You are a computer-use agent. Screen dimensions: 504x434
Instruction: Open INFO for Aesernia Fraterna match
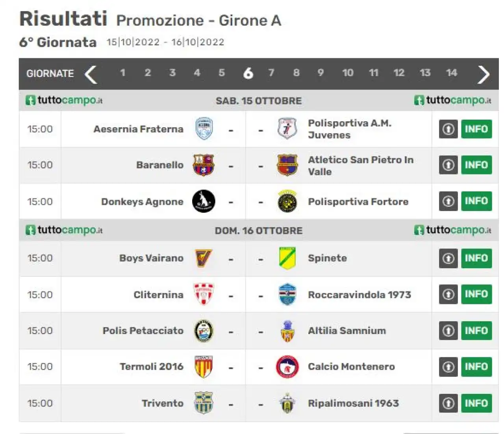pyautogui.click(x=476, y=129)
